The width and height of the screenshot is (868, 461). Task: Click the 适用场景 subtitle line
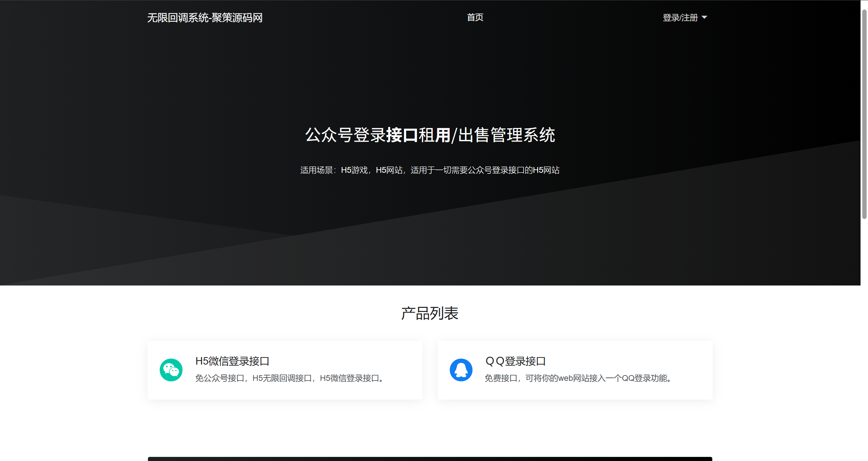coord(430,170)
